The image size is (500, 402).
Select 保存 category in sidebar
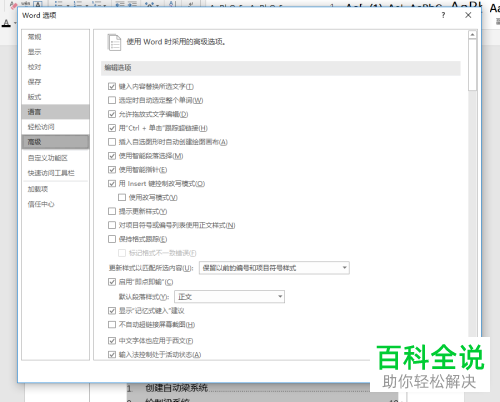[x=56, y=82]
